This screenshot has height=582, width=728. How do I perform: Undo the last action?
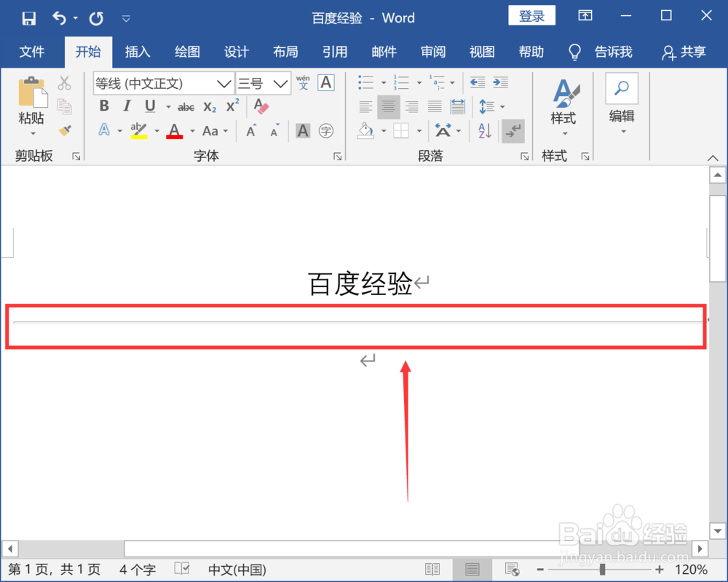(x=60, y=19)
